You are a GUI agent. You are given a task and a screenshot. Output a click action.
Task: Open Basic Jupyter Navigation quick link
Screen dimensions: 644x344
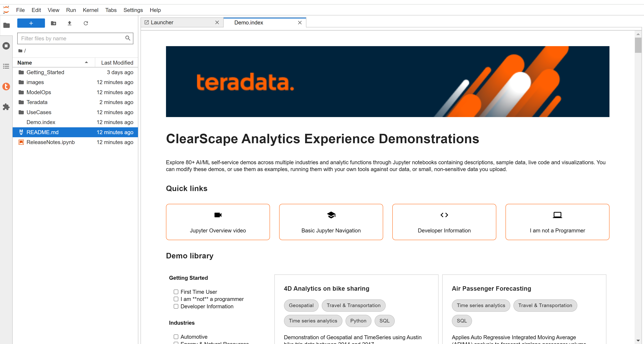point(331,221)
